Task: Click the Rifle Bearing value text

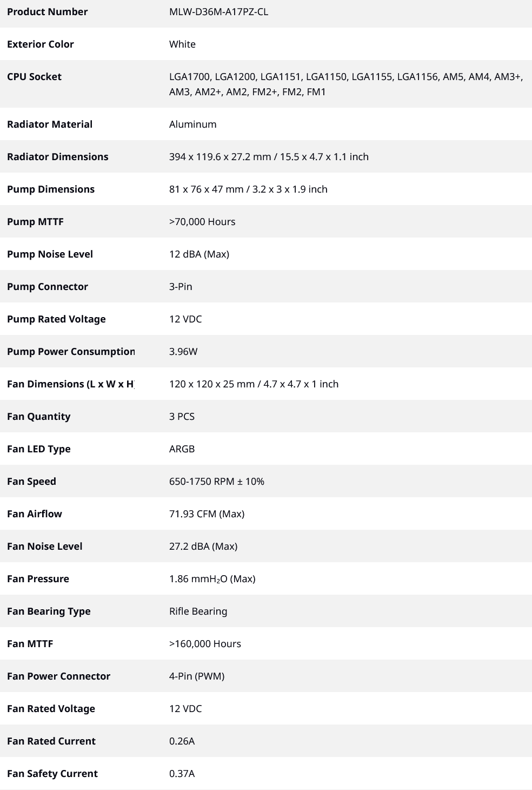Action: [x=198, y=611]
